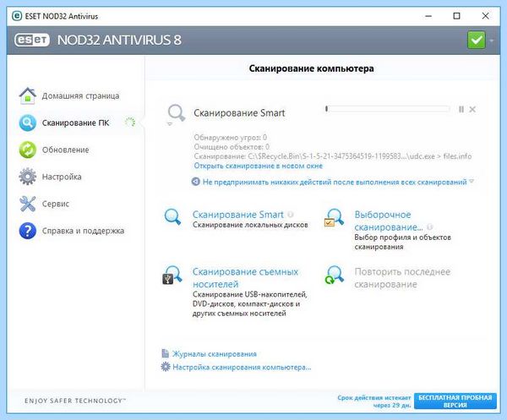Click Не предпринимать никаких действий link
The image size is (507, 420).
[x=335, y=182]
